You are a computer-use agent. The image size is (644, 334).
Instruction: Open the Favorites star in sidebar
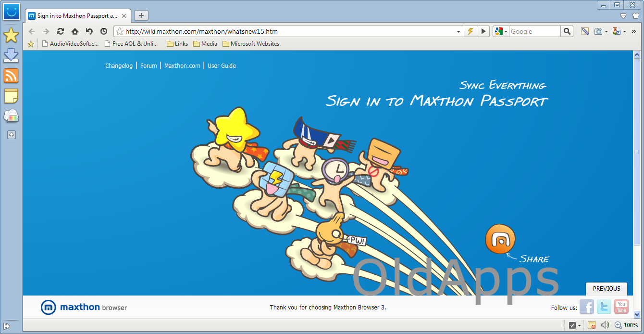point(11,35)
